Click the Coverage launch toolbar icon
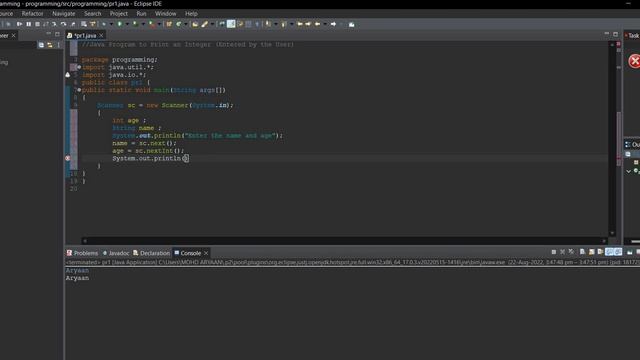Screen dimensions: 640x360 click(135, 24)
